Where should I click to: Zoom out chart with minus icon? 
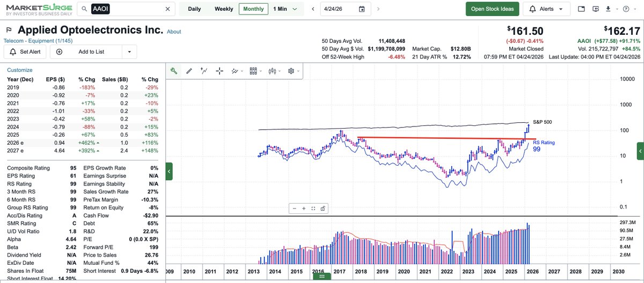click(x=294, y=208)
